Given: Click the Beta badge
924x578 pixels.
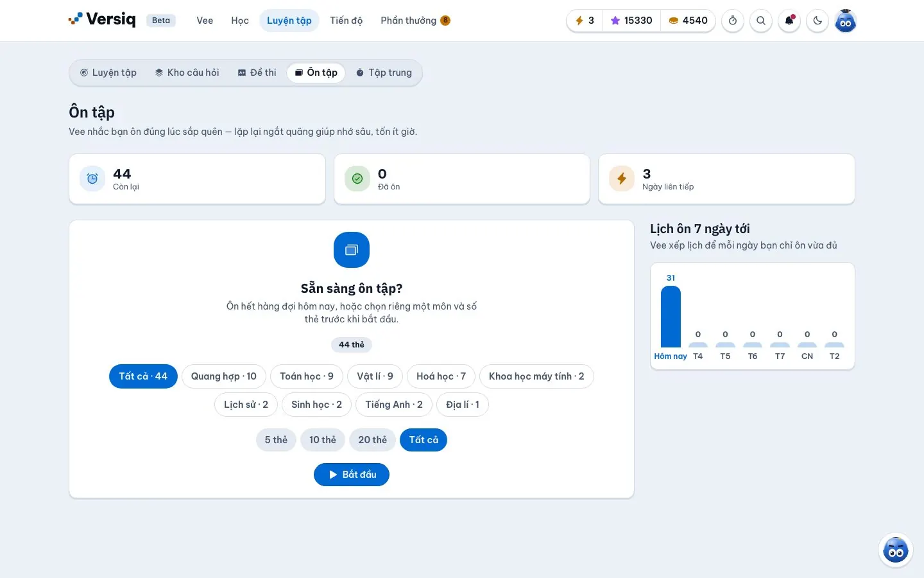Looking at the screenshot, I should click(x=161, y=21).
